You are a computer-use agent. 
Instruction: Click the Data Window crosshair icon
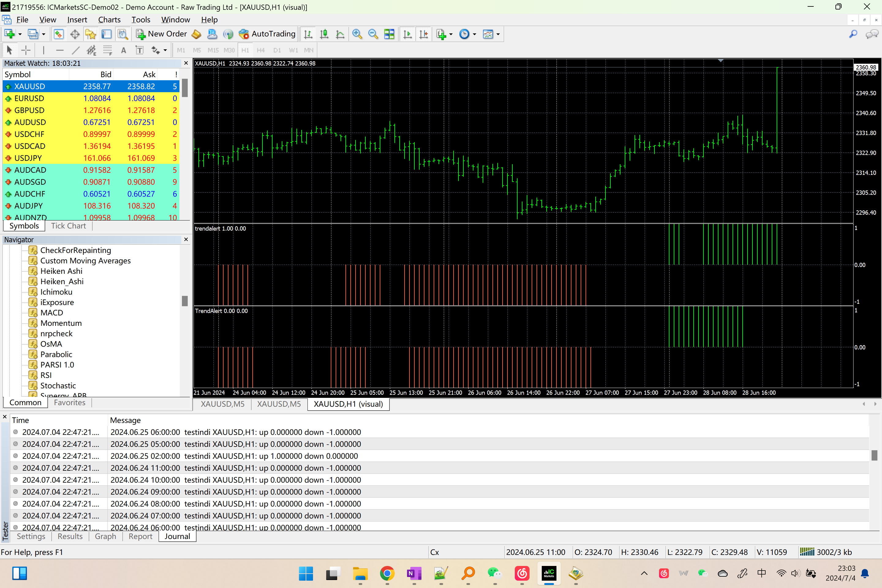[75, 34]
